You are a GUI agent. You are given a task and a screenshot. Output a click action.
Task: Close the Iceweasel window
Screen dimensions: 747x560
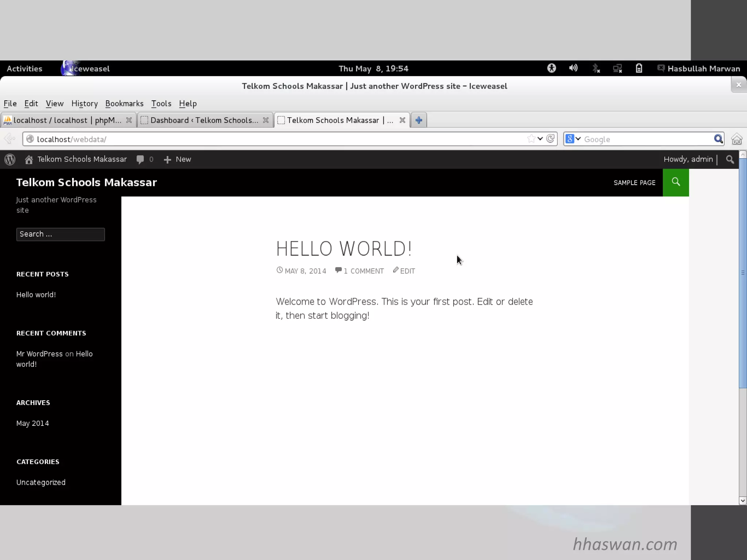pos(739,85)
